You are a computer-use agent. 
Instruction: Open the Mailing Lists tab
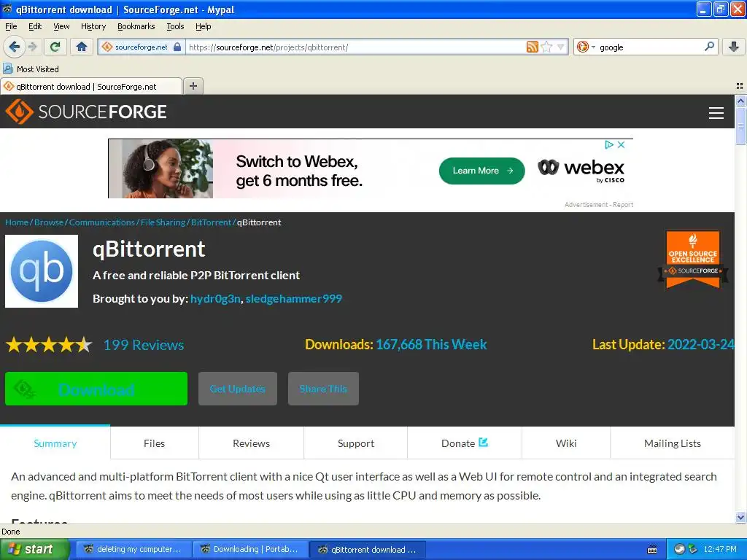coord(672,443)
